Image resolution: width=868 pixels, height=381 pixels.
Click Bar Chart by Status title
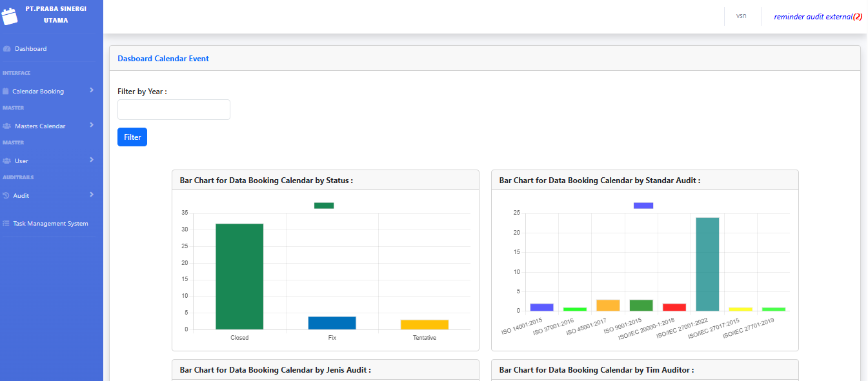pos(266,181)
